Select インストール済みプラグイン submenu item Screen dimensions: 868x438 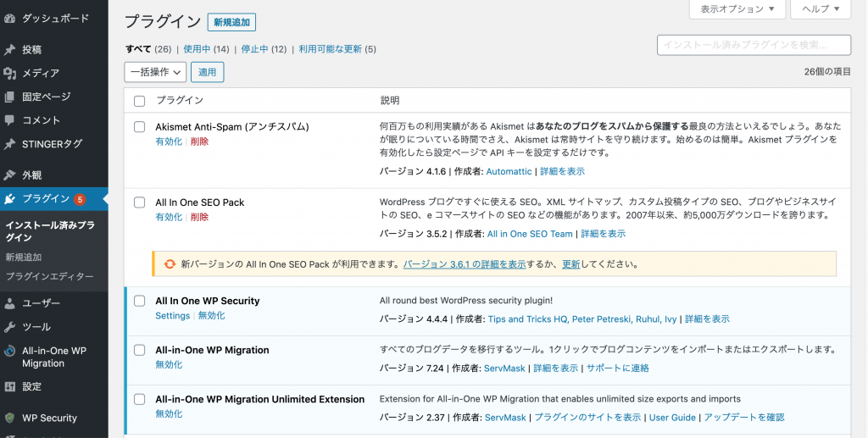point(50,231)
